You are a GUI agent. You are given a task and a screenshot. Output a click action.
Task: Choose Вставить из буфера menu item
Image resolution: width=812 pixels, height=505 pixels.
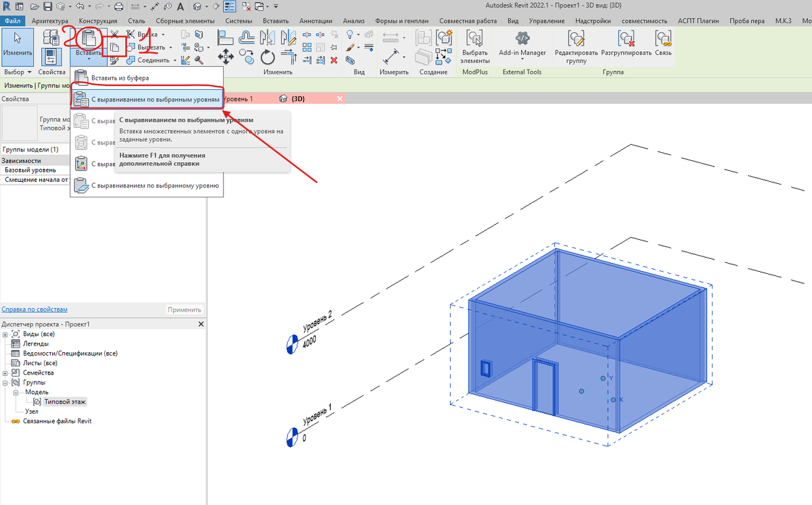pos(148,78)
